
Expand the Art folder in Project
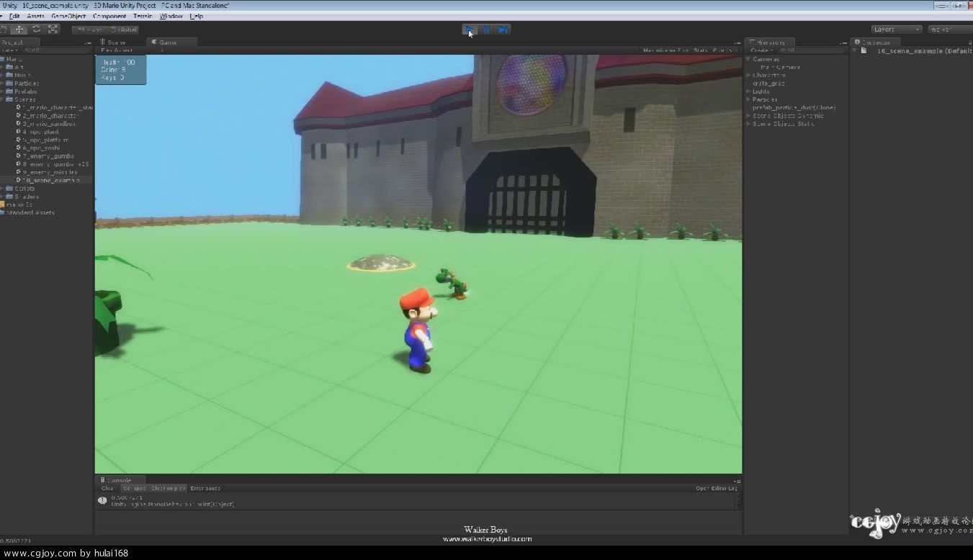pos(2,67)
